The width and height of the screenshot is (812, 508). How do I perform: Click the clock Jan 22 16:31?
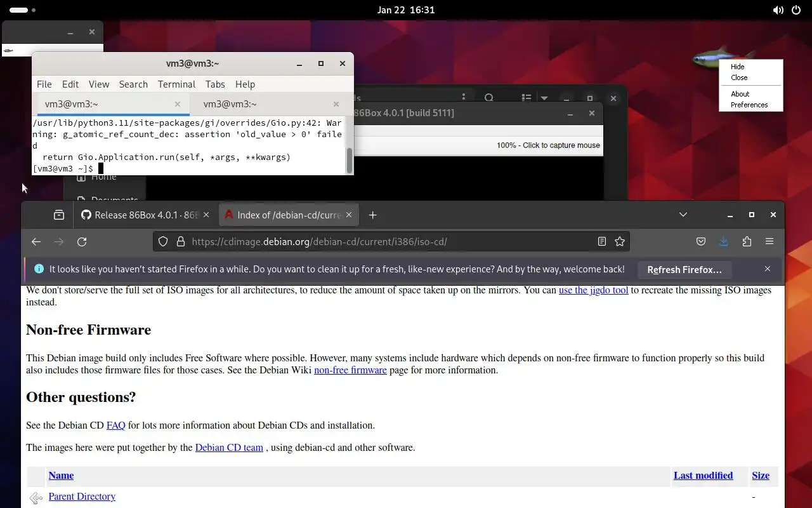(x=406, y=10)
